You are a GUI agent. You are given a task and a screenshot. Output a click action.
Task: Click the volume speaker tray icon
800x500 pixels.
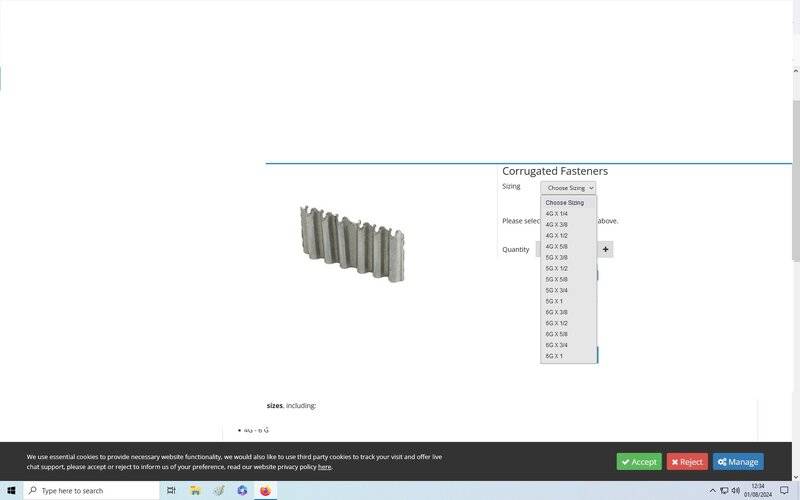pyautogui.click(x=735, y=490)
